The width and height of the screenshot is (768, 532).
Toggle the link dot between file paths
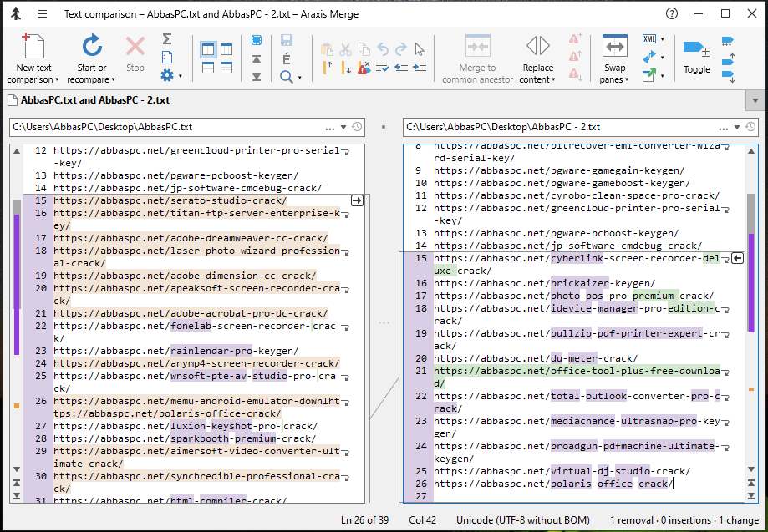click(x=384, y=127)
